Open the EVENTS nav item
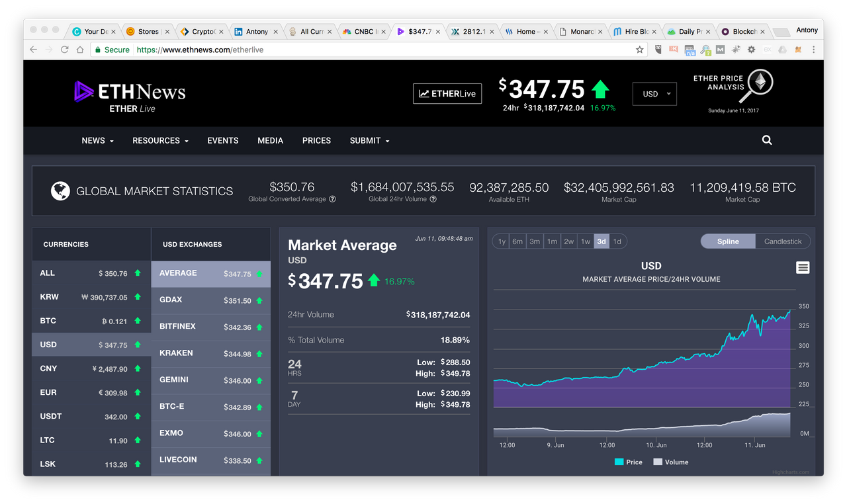Image resolution: width=847 pixels, height=504 pixels. (x=223, y=140)
